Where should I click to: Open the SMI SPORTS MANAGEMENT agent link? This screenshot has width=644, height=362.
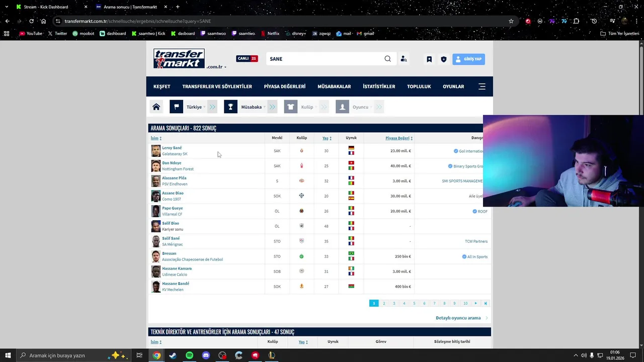tap(463, 181)
